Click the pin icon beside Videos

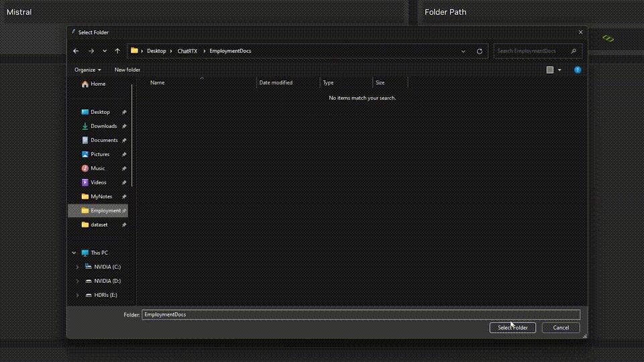[124, 182]
